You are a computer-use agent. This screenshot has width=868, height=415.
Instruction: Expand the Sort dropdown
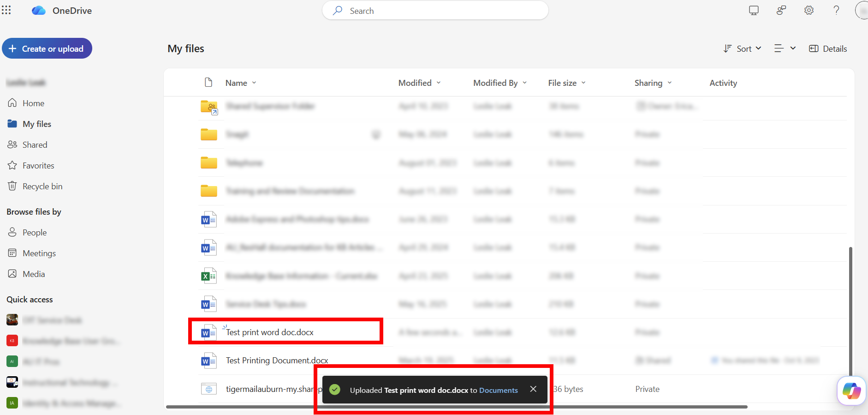pyautogui.click(x=742, y=48)
